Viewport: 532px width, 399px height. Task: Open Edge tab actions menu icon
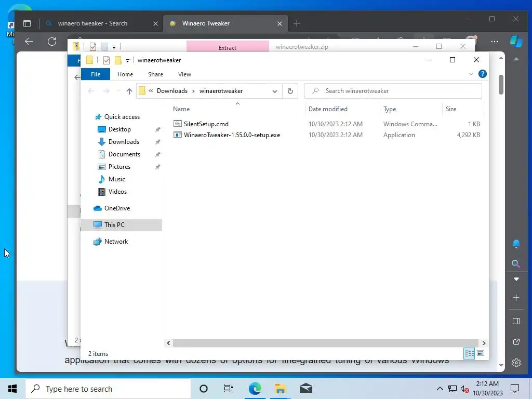coord(27,23)
